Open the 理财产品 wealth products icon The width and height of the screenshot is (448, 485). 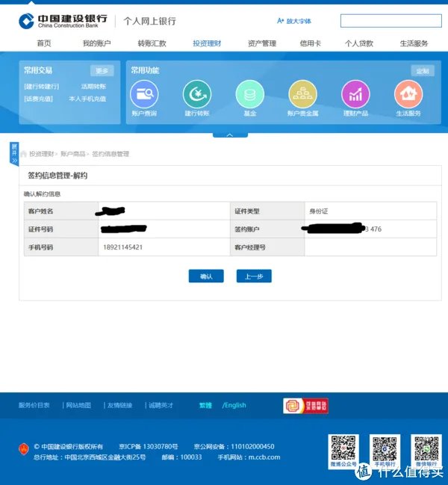point(355,94)
